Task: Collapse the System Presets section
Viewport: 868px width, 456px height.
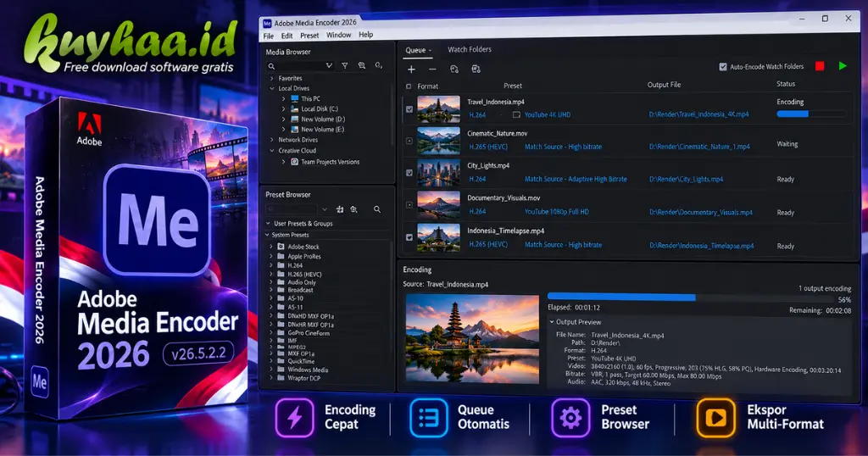Action: [x=267, y=235]
